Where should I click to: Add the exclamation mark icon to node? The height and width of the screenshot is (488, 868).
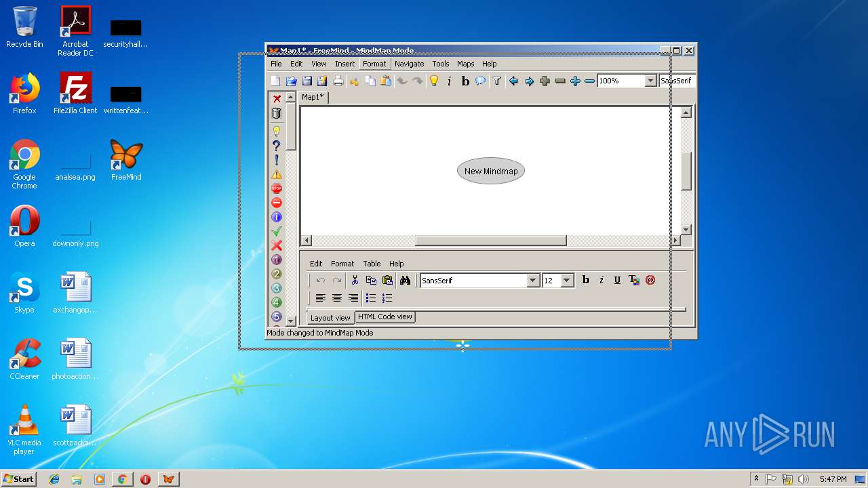point(277,160)
